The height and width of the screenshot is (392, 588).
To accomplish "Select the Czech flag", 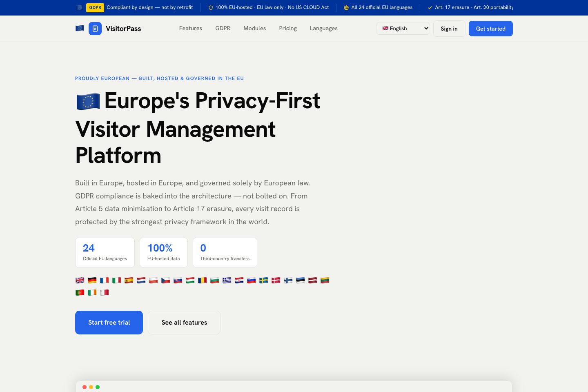I will click(x=166, y=280).
